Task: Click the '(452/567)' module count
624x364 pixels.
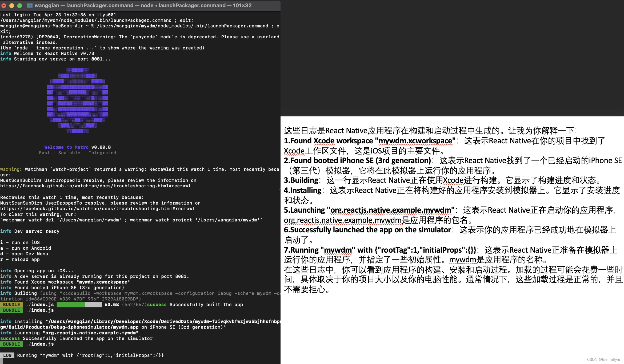Action: pyautogui.click(x=134, y=305)
